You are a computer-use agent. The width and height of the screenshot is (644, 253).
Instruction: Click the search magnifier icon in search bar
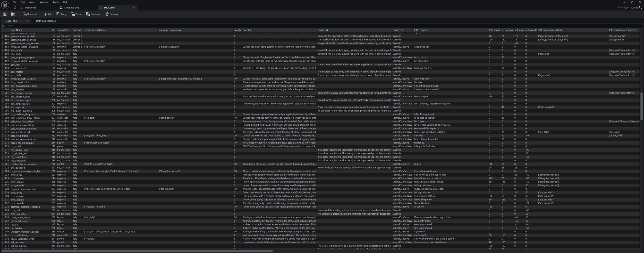4,26
